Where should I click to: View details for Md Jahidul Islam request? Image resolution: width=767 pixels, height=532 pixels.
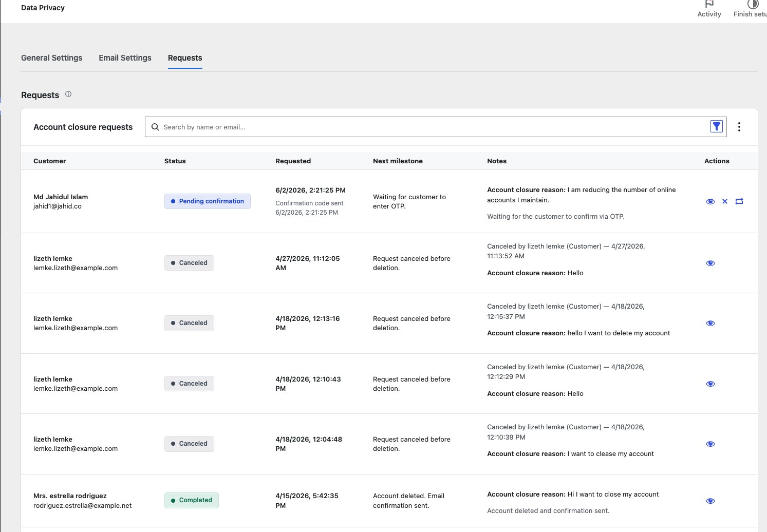click(x=710, y=201)
